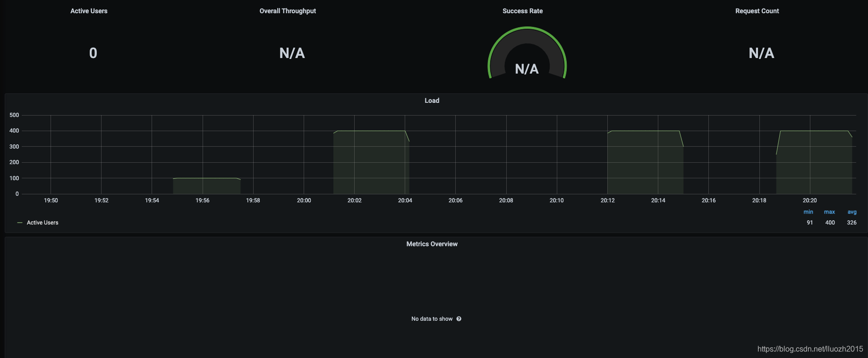The height and width of the screenshot is (358, 868).
Task: Open the Request Count panel title menu
Action: pyautogui.click(x=757, y=11)
